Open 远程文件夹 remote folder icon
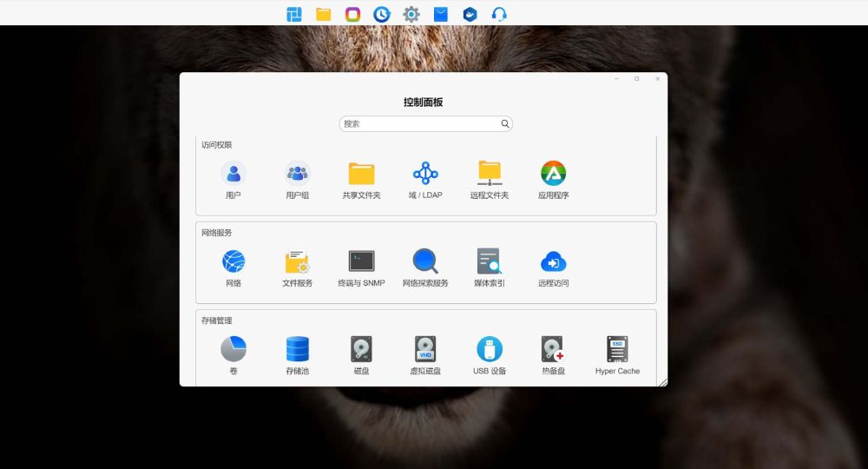 click(490, 174)
